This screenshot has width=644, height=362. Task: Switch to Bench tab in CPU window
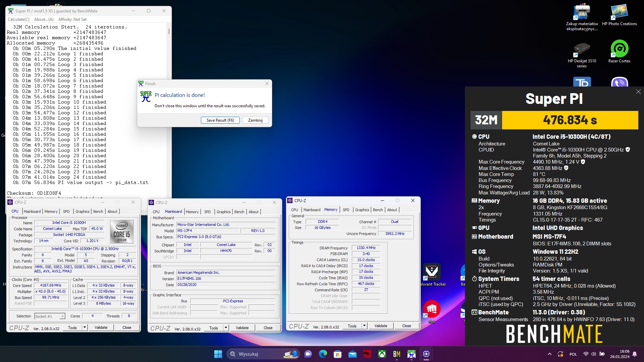point(98,212)
